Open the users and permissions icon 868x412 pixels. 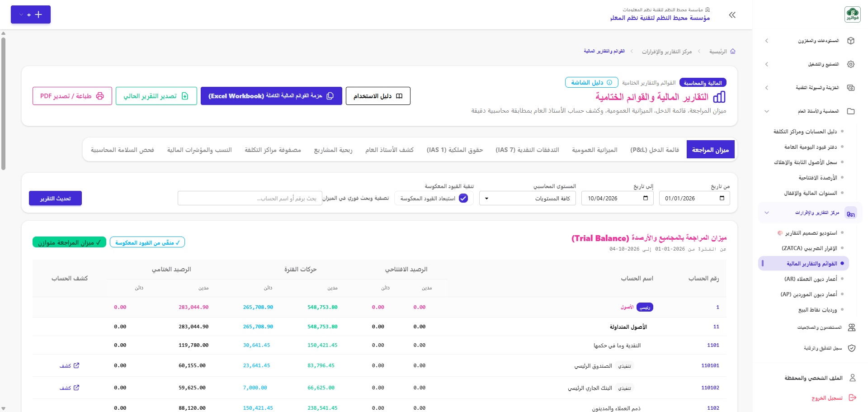pos(852,327)
